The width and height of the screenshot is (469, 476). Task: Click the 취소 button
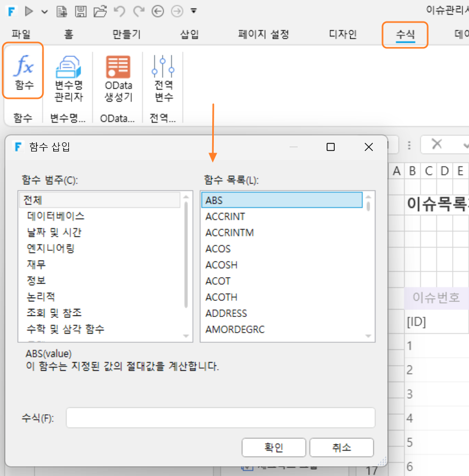pos(342,447)
